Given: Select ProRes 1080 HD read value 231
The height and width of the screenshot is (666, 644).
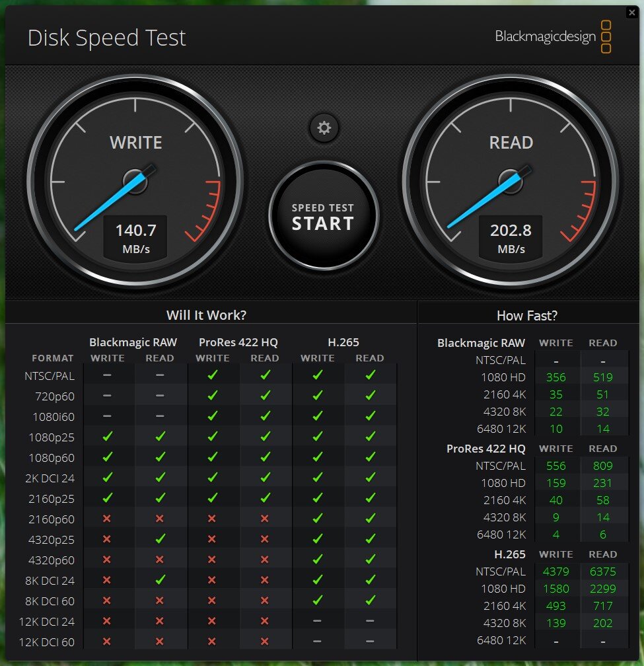Looking at the screenshot, I should point(603,483).
